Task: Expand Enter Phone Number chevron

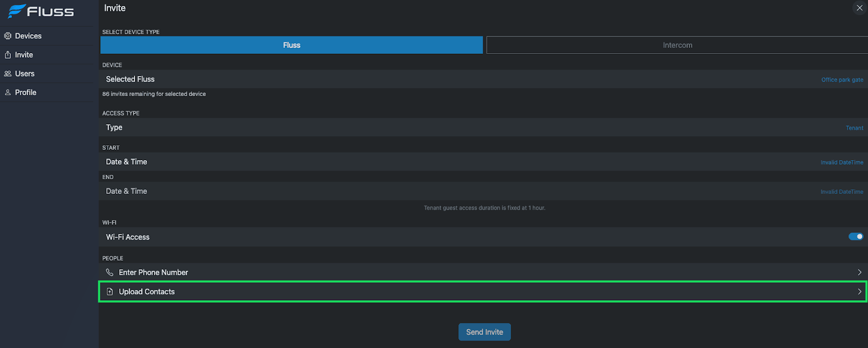Action: click(859, 273)
